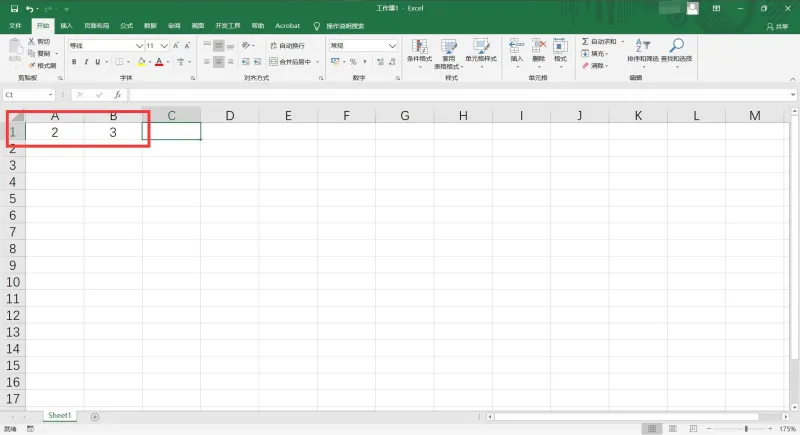Open 查找和选择 (Find & Select)
Screen dimensions: 800x435
tap(677, 53)
